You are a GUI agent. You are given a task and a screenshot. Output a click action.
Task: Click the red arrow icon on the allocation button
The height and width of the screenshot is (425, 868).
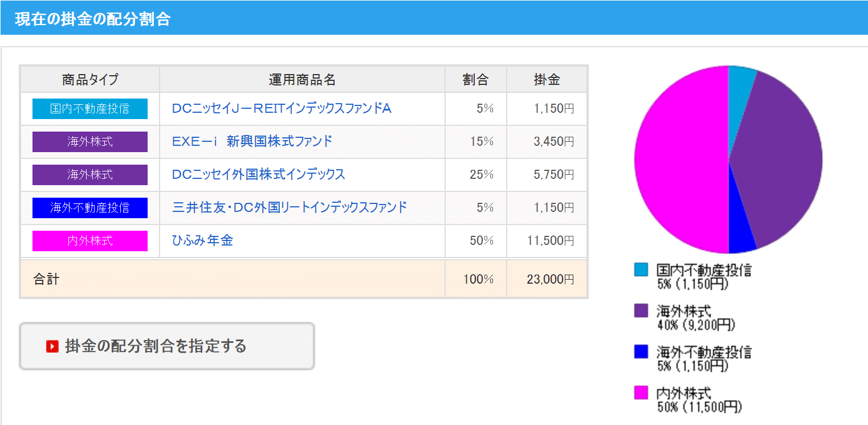tap(52, 346)
